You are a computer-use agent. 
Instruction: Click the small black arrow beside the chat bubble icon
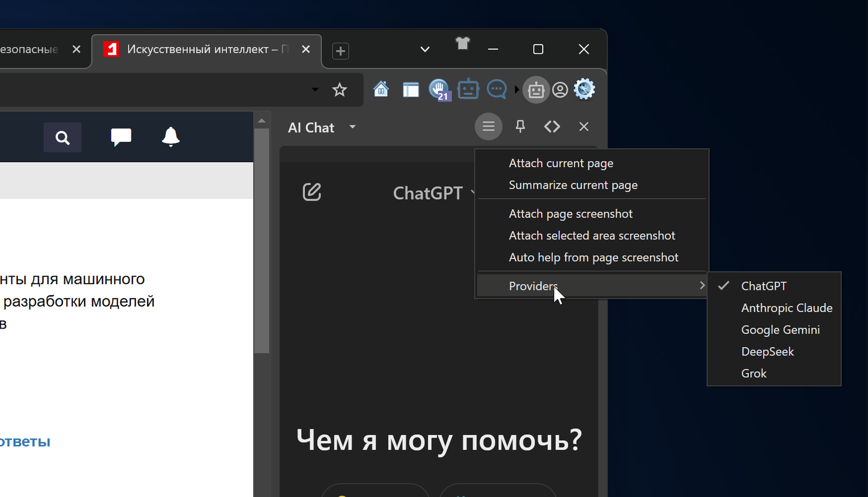click(517, 90)
